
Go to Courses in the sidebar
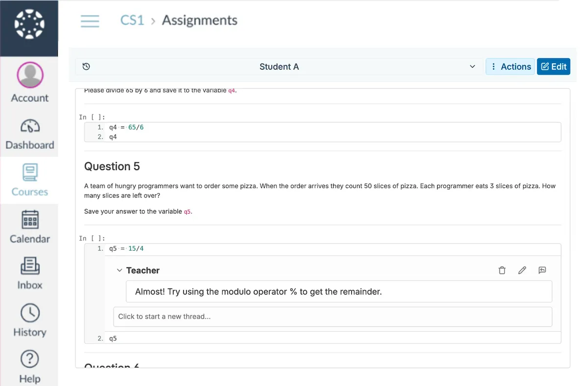click(x=29, y=180)
